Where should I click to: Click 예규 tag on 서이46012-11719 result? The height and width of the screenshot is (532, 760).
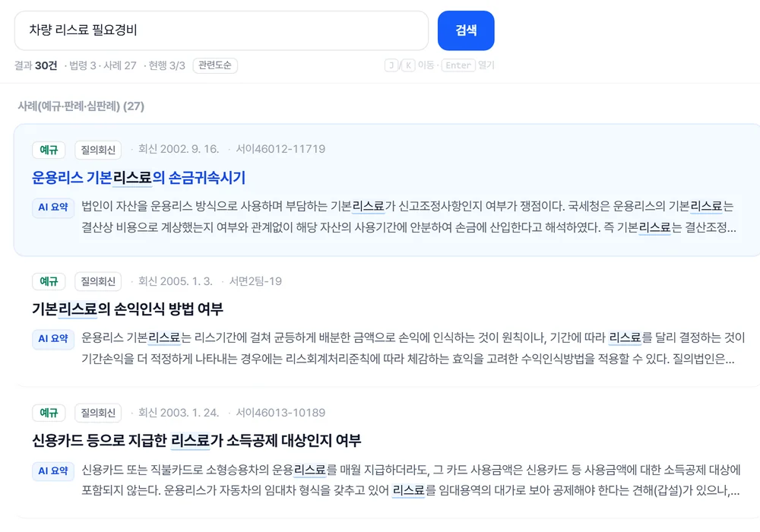[x=49, y=150]
